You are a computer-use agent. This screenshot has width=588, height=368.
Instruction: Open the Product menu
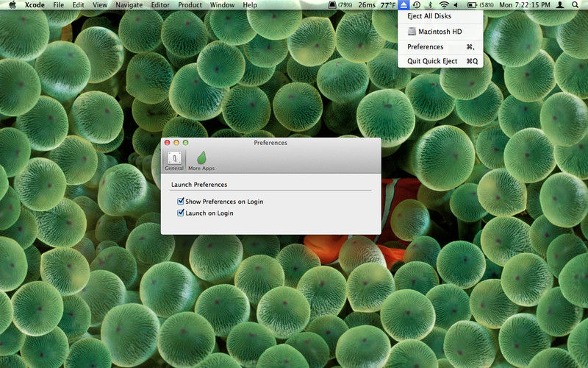pos(190,5)
